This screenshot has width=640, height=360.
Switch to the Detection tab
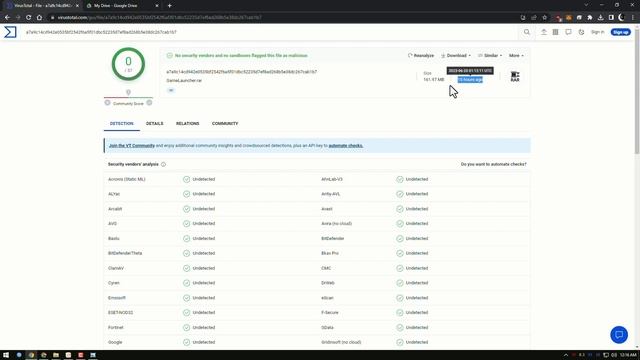(x=122, y=123)
